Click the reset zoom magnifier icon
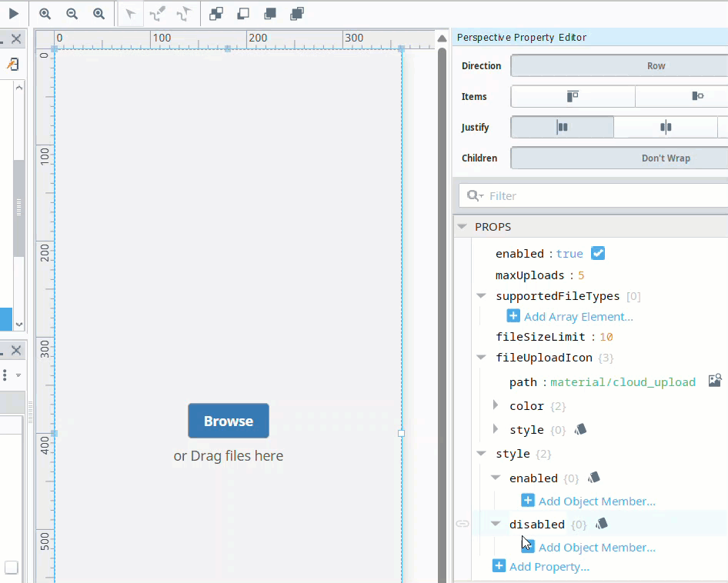The height and width of the screenshot is (583, 728). [x=99, y=14]
